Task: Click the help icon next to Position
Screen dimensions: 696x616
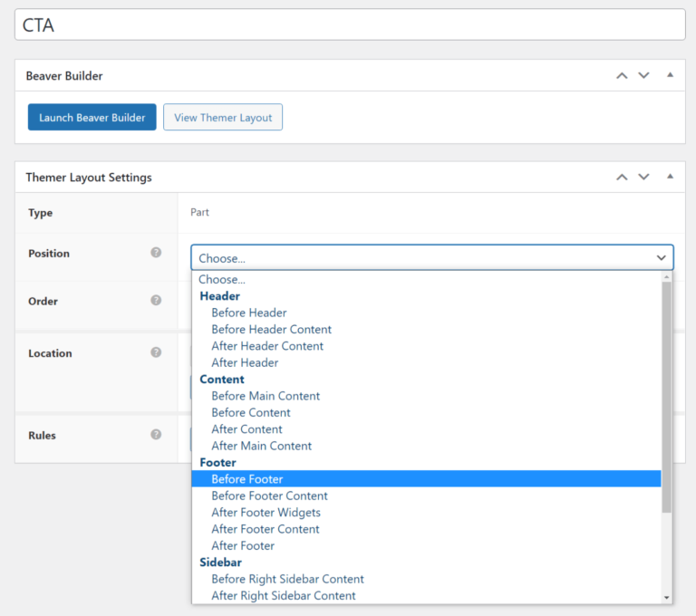Action: pyautogui.click(x=156, y=254)
